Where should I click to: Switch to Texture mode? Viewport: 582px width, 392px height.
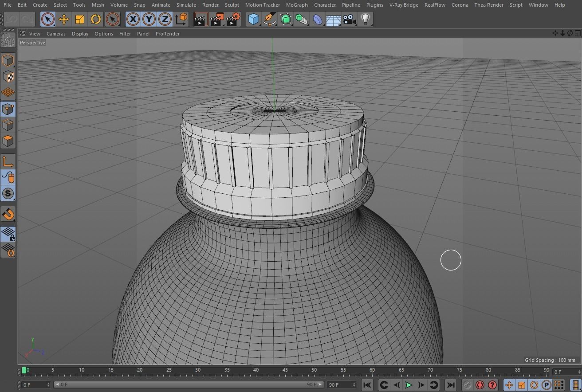8,76
